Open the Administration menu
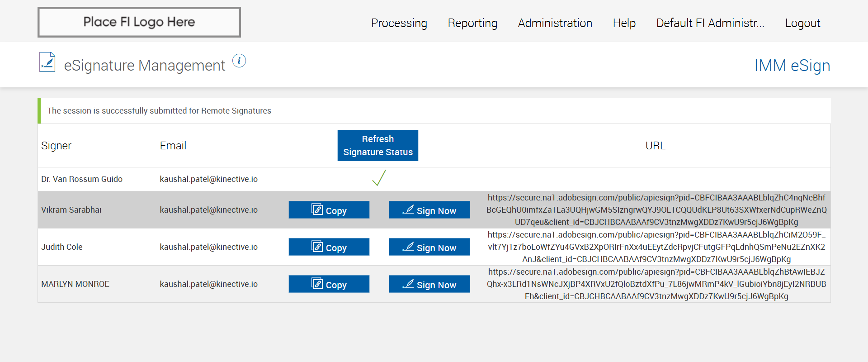This screenshot has height=362, width=868. coord(555,23)
